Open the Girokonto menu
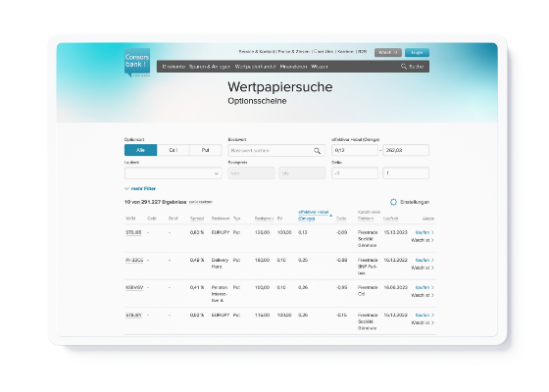The image size is (549, 392). click(x=174, y=67)
